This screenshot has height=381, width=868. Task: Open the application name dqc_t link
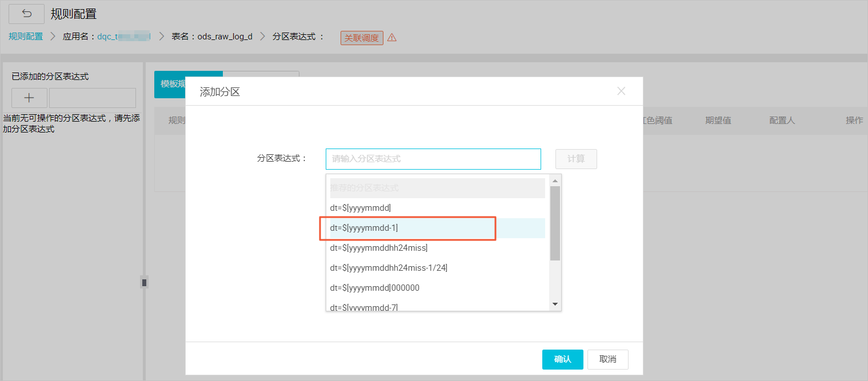pyautogui.click(x=124, y=37)
